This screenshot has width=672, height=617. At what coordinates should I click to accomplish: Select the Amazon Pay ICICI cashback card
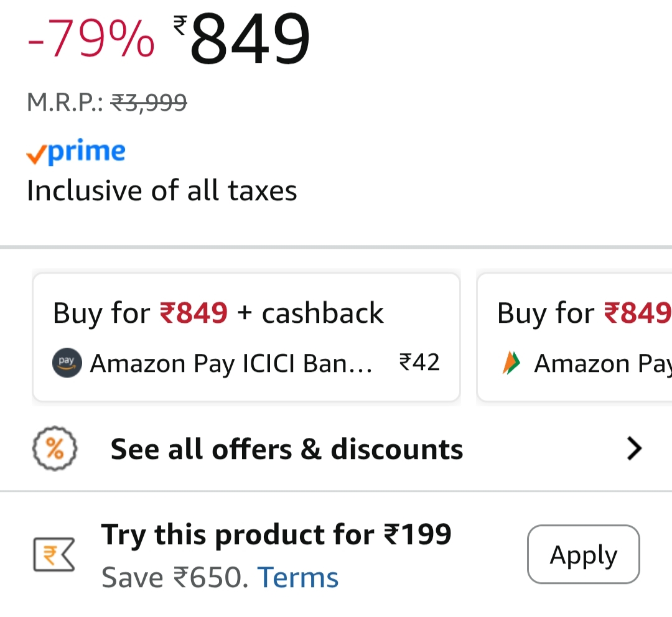pos(246,337)
